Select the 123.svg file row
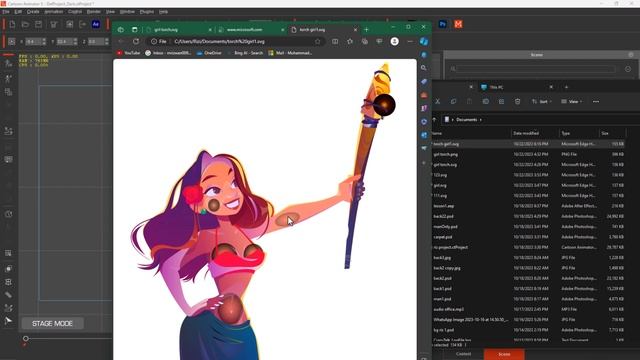 point(528,175)
